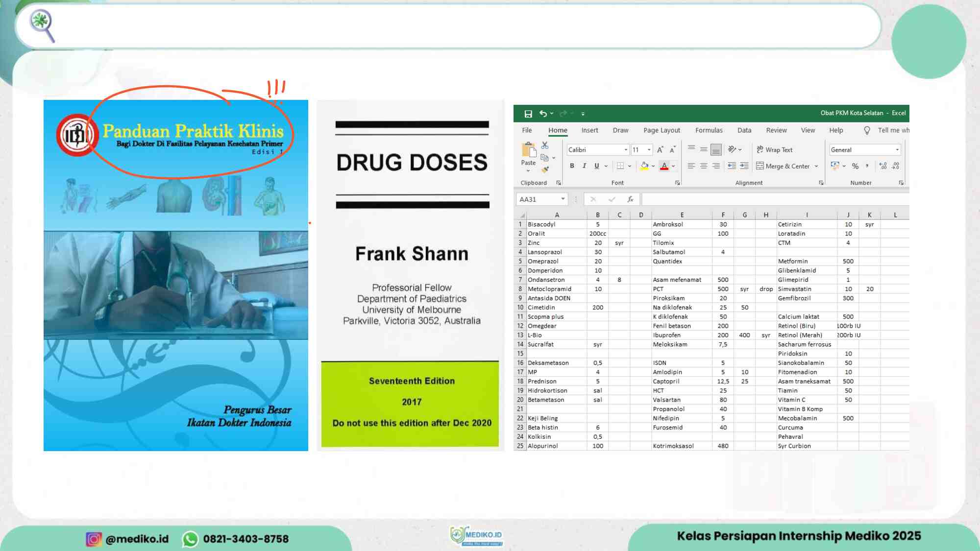Click the align text right icon

[716, 166]
